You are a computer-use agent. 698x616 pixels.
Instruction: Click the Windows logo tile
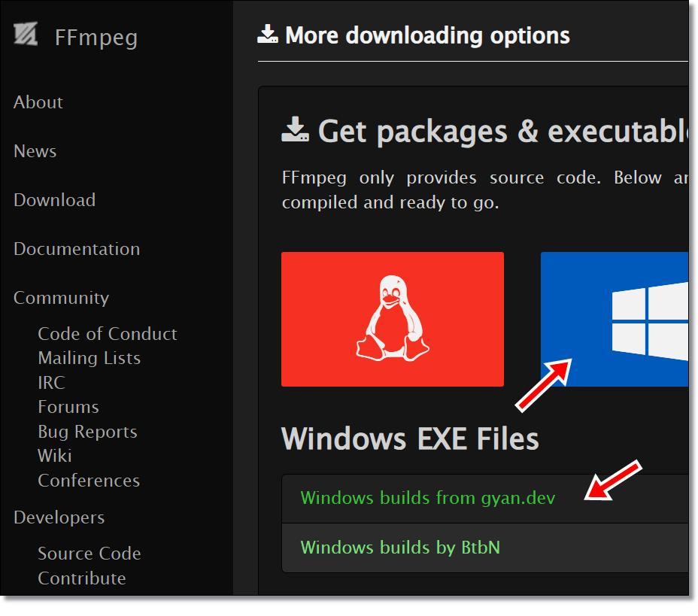[615, 319]
